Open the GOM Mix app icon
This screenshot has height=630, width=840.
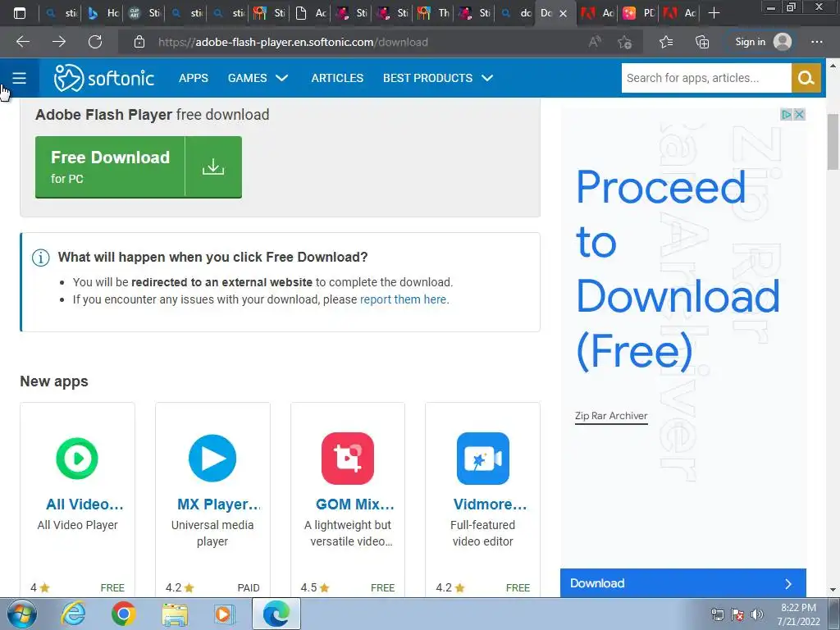tap(348, 459)
